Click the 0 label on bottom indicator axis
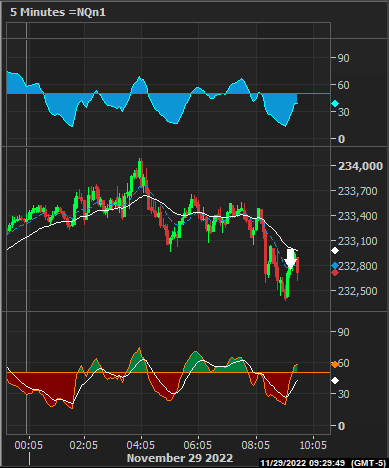The image size is (389, 468). [341, 426]
